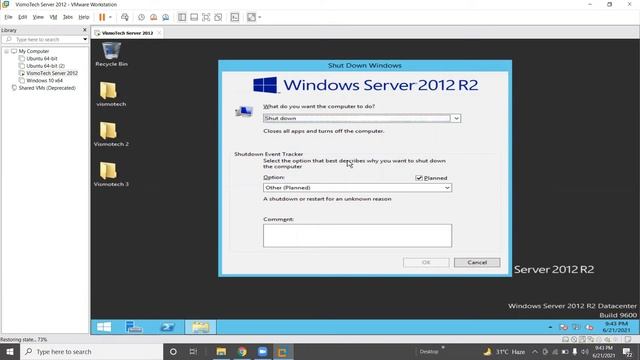This screenshot has height=360, width=640.
Task: Show hidden icons in host tray
Action: point(535,351)
